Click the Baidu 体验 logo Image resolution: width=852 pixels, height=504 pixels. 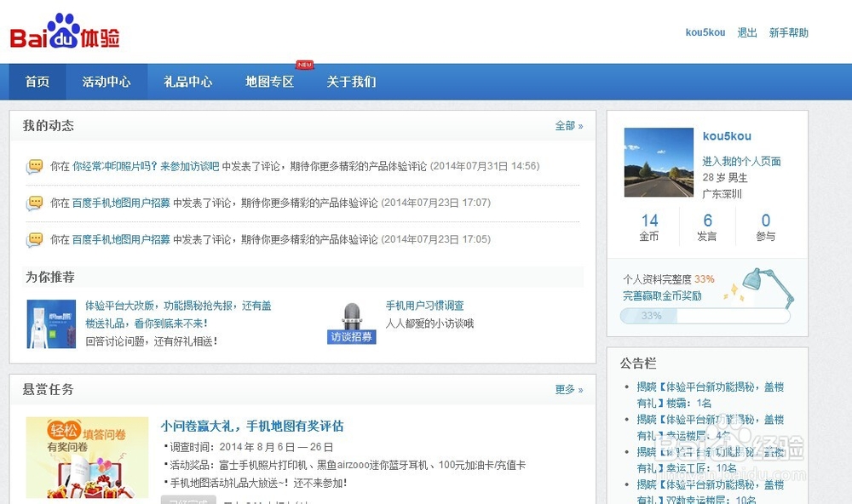(x=65, y=31)
